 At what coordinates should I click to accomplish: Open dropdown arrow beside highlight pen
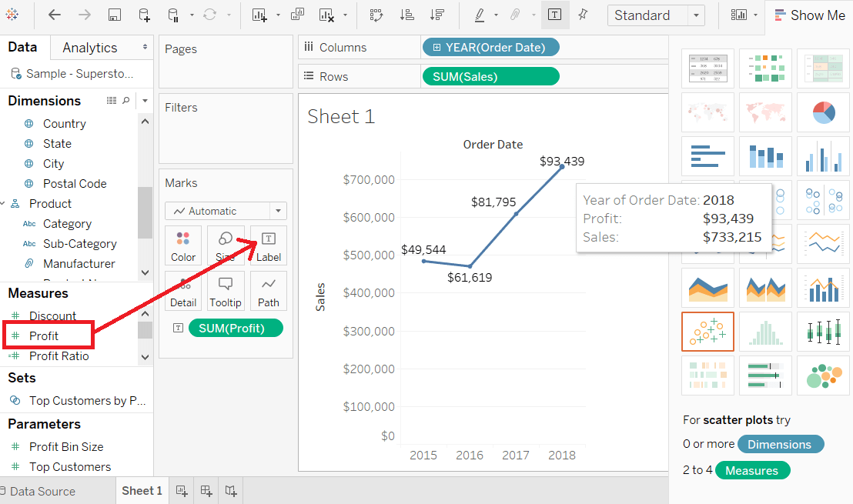click(496, 15)
